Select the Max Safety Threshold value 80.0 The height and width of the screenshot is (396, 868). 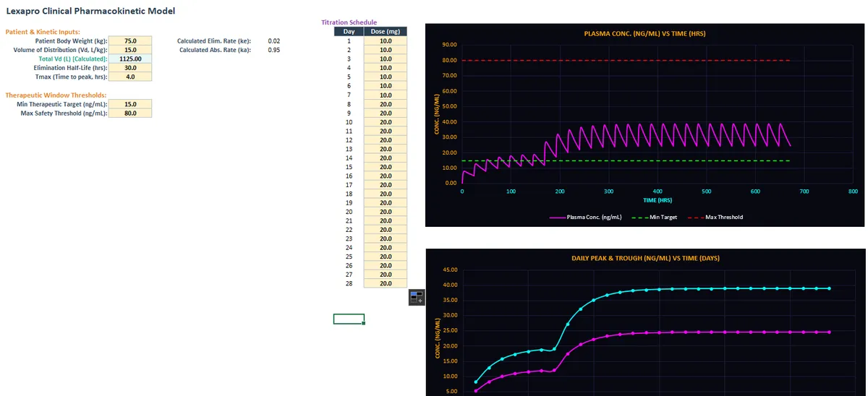[130, 113]
